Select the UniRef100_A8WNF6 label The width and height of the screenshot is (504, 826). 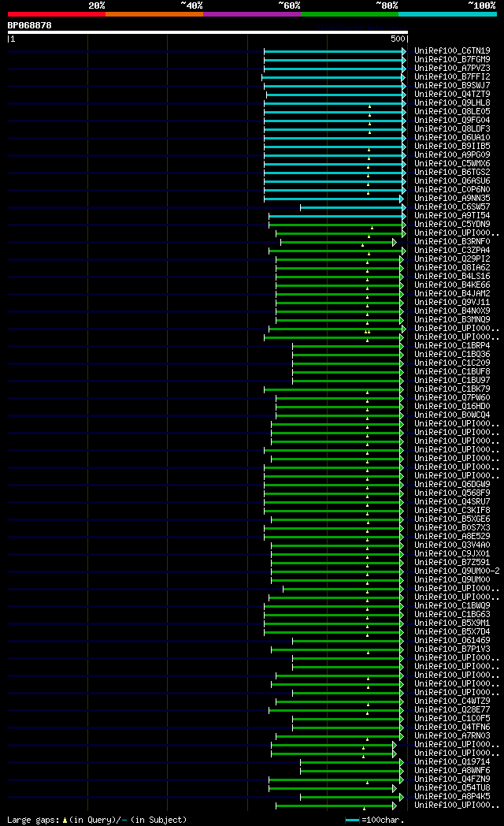(x=452, y=770)
